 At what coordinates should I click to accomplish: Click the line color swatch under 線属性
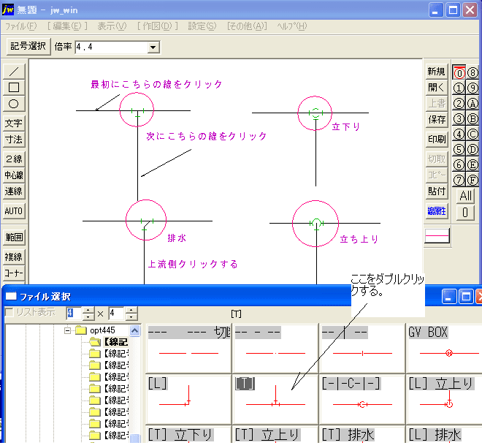pos(437,236)
